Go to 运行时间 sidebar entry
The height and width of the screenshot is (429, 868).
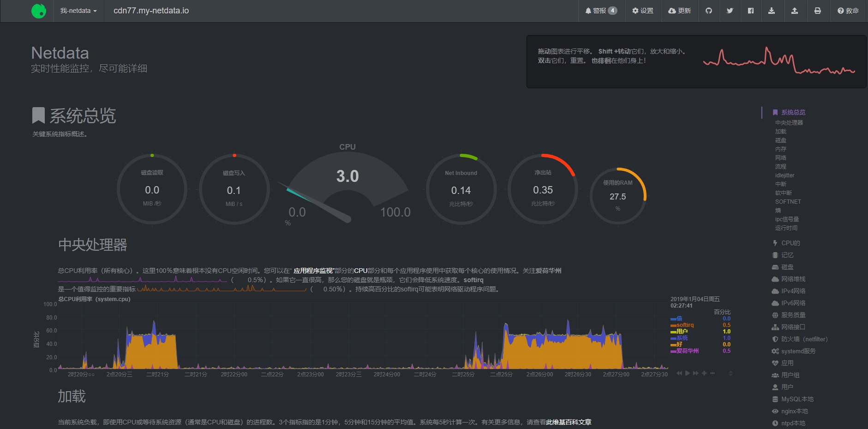[786, 228]
